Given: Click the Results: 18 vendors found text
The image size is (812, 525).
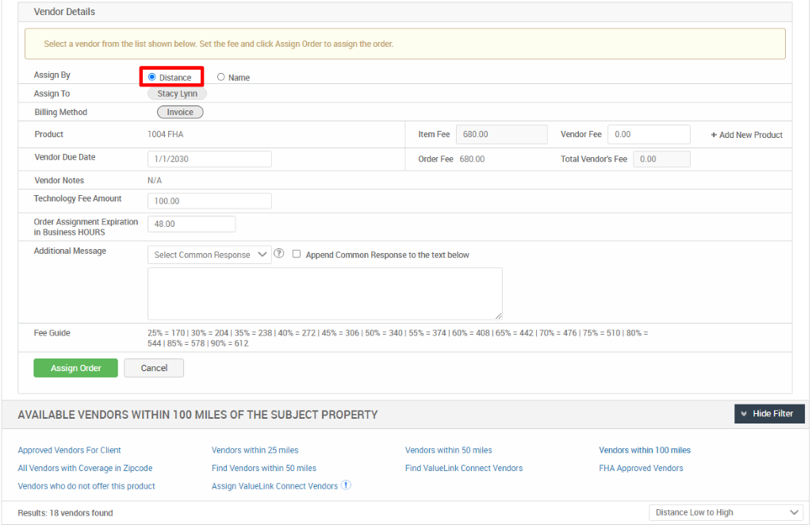Looking at the screenshot, I should tap(65, 513).
